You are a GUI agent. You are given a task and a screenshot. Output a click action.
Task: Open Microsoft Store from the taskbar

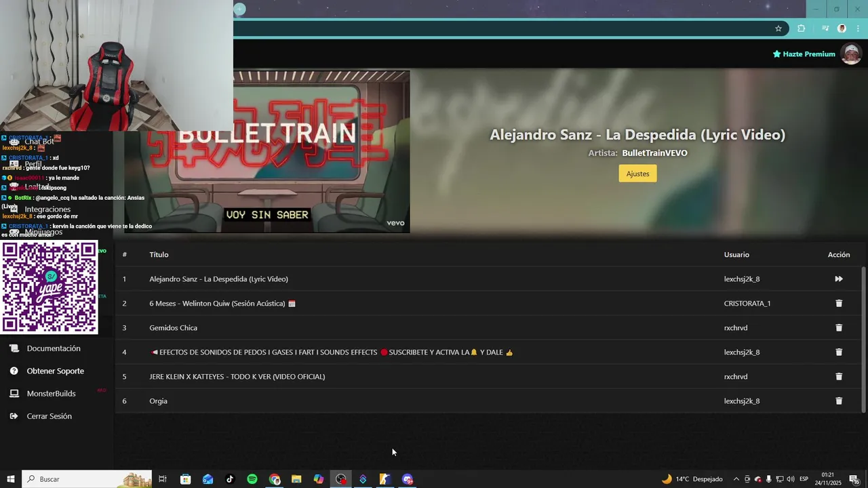[x=185, y=479]
